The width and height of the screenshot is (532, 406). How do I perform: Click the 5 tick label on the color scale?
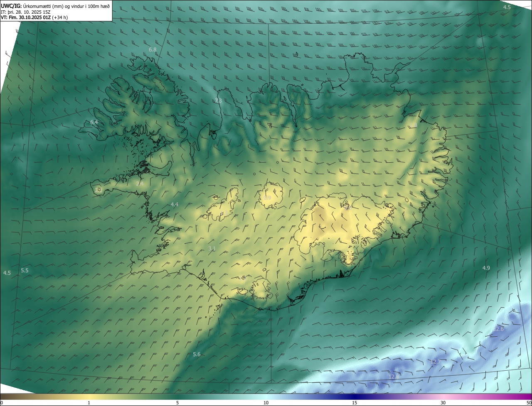pyautogui.click(x=177, y=403)
